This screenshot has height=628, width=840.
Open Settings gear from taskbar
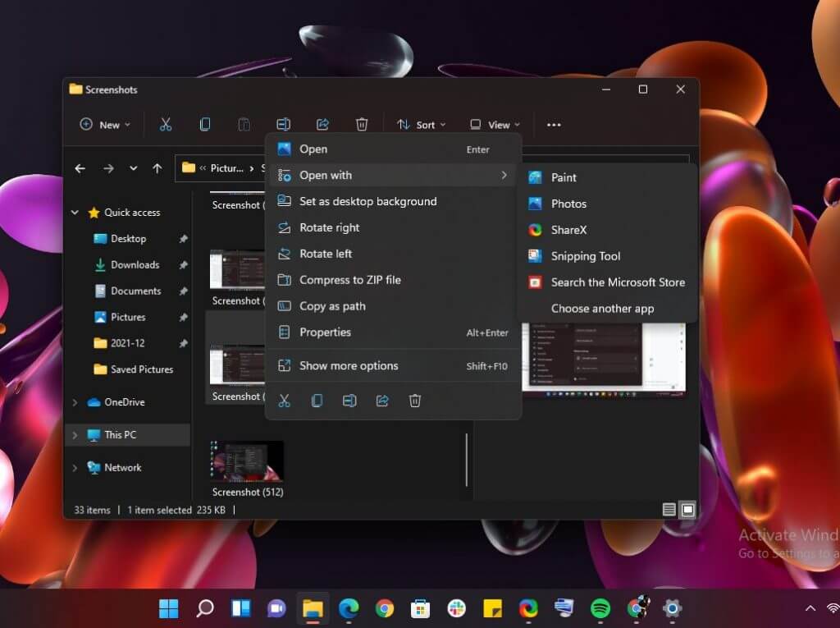click(x=672, y=608)
